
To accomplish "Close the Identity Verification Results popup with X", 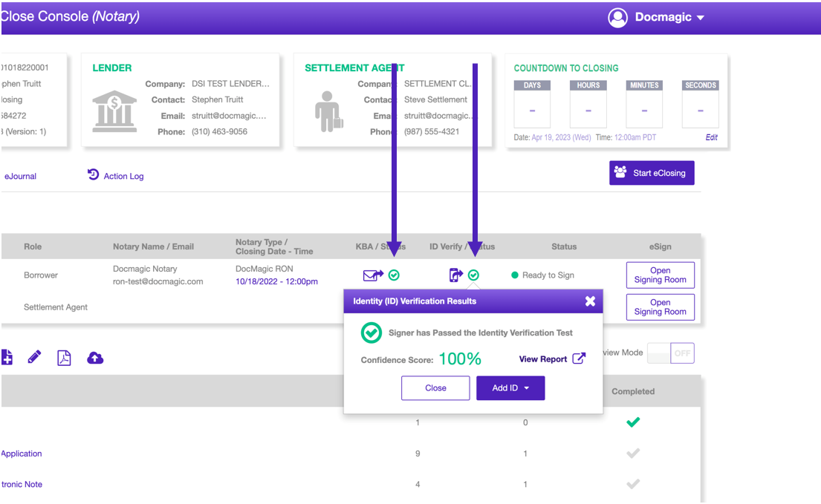I will tap(590, 301).
